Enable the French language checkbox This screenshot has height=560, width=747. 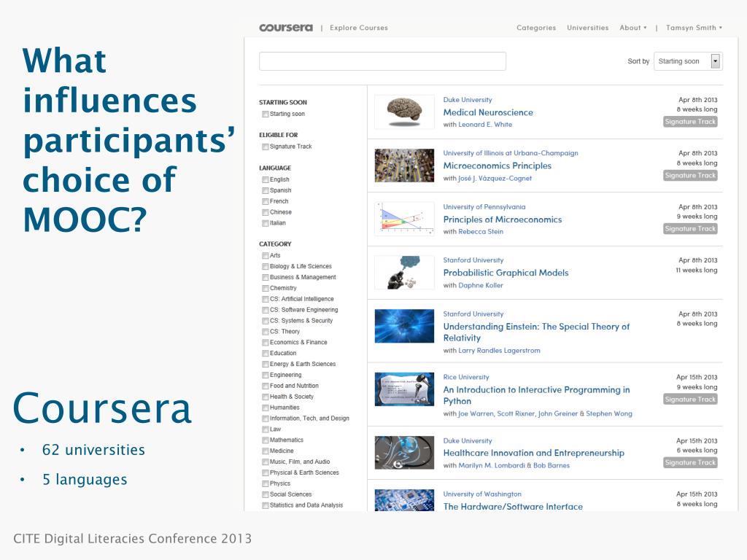265,201
